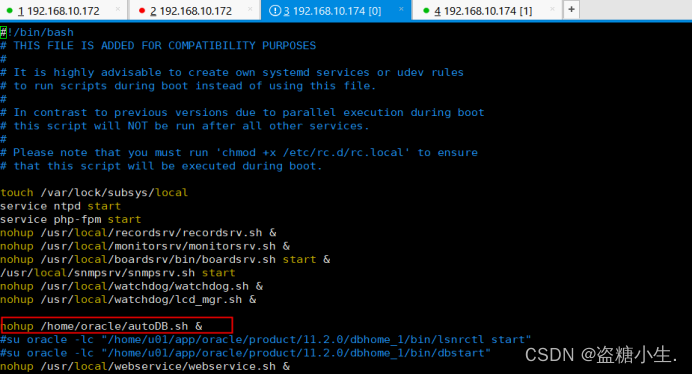This screenshot has height=374, width=692.
Task: Click the alert icon on tab 3
Action: [275, 11]
